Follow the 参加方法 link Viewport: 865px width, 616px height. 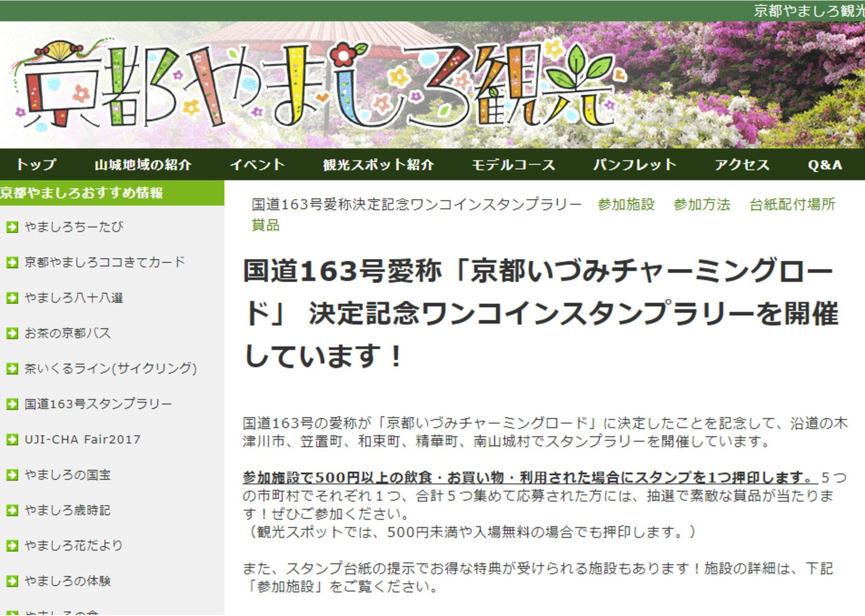pos(701,204)
